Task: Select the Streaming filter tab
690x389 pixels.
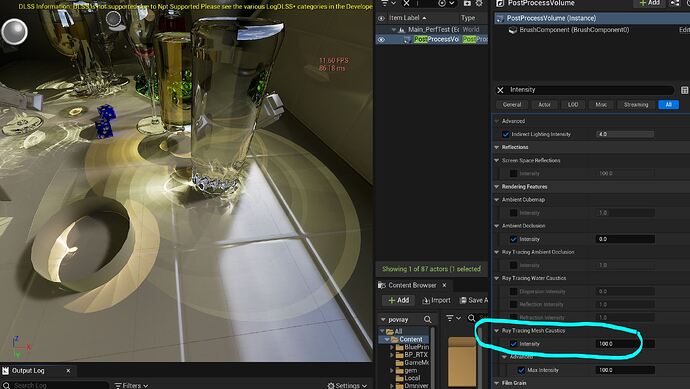Action: pyautogui.click(x=636, y=105)
